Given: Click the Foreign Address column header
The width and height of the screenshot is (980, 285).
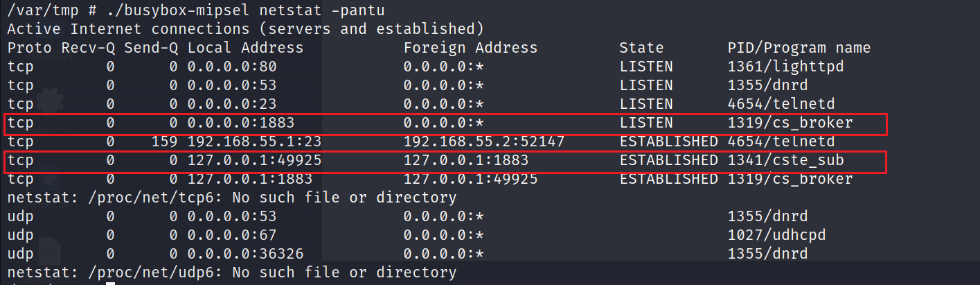Looking at the screenshot, I should (x=470, y=48).
